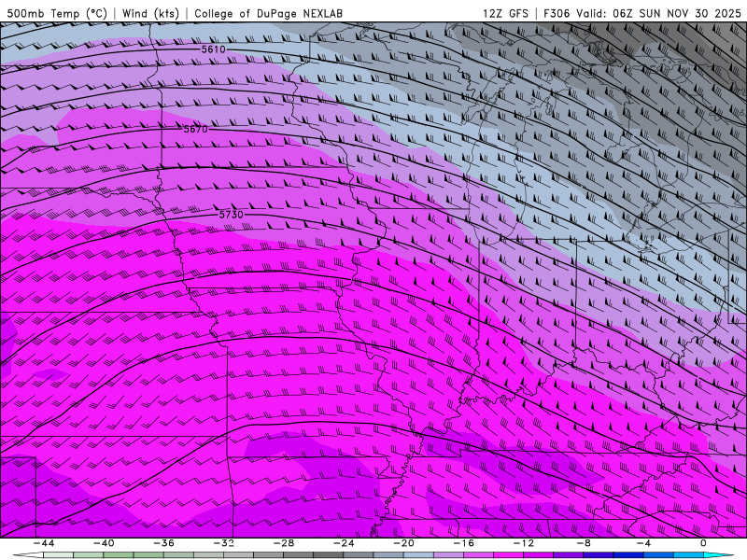The height and width of the screenshot is (560, 747).
Task: Click the -24 colorbar scale label
Action: point(344,543)
